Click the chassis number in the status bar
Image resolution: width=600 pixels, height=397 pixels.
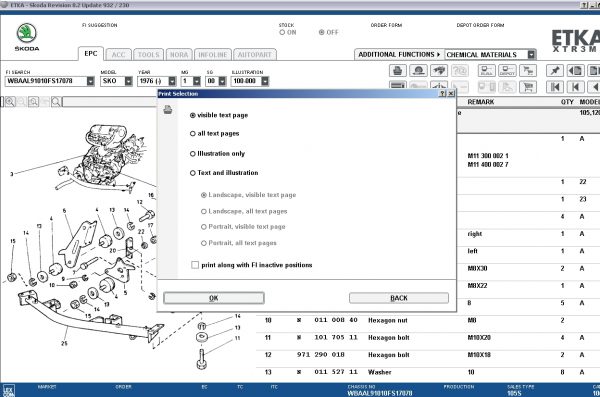tap(380, 393)
